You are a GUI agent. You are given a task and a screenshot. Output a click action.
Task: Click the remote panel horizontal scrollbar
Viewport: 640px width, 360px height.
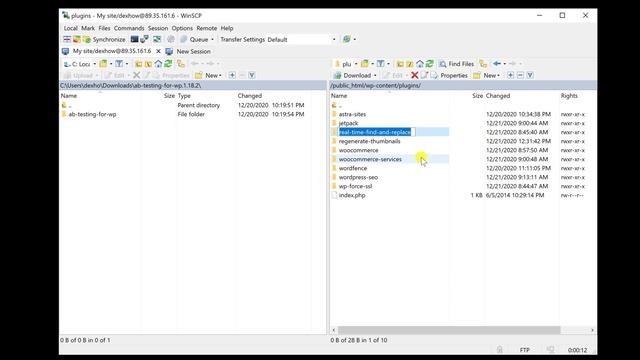coord(449,330)
